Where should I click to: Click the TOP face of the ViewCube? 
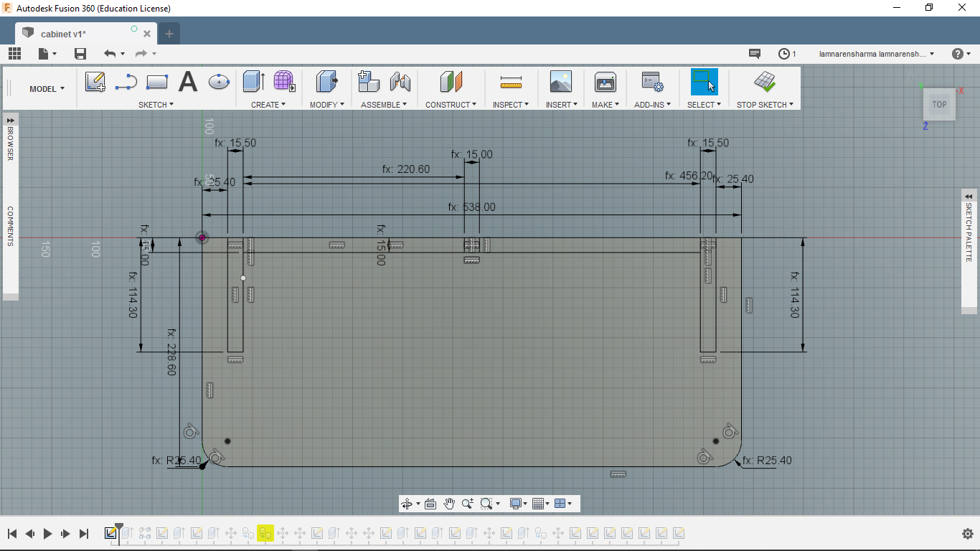pyautogui.click(x=939, y=105)
